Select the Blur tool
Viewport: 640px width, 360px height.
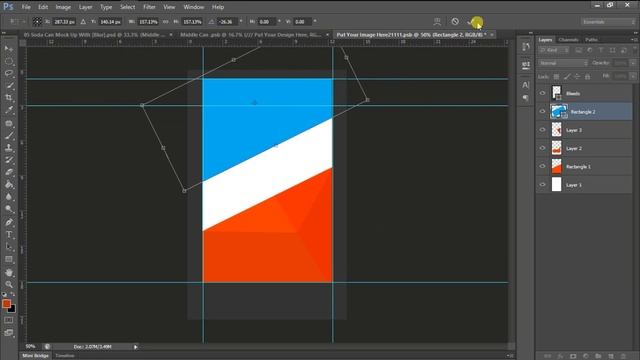(x=9, y=197)
